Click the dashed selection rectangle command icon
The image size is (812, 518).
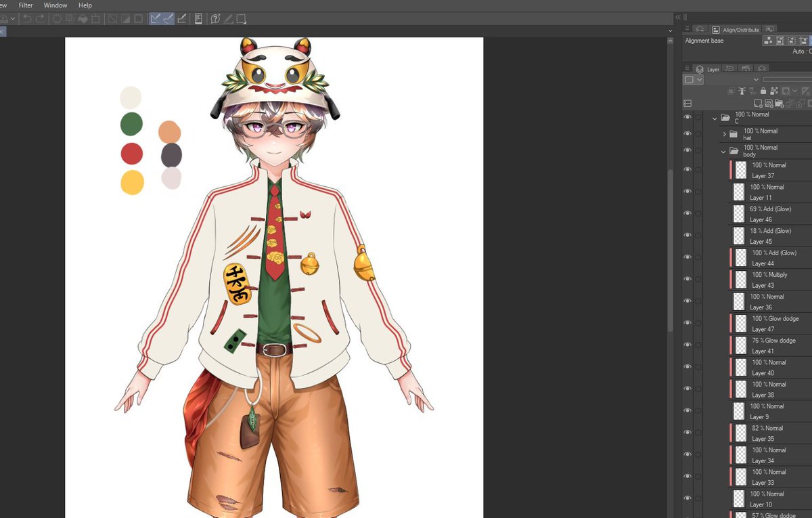241,19
